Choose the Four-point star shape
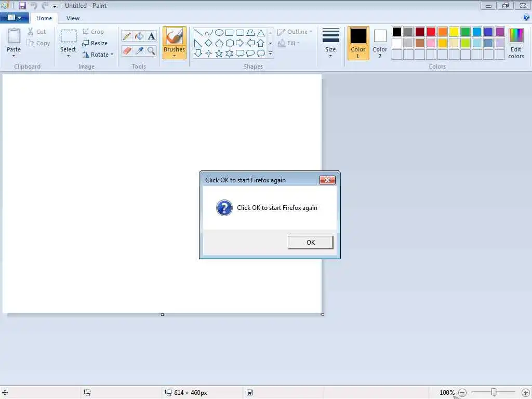 (x=209, y=54)
